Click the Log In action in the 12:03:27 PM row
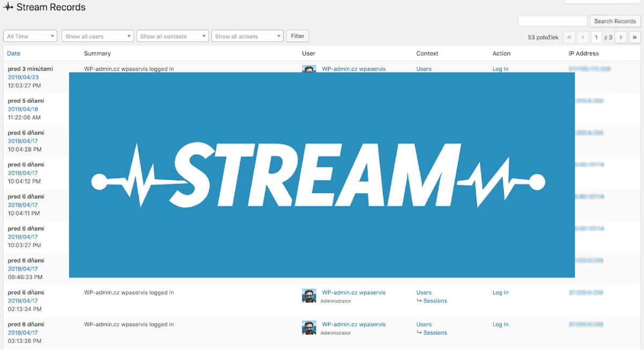This screenshot has width=644, height=350. (501, 69)
